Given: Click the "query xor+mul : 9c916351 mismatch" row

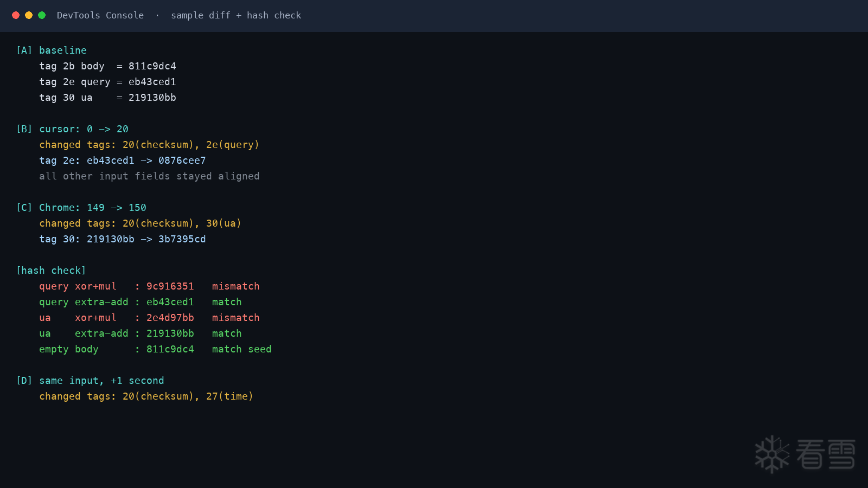Looking at the screenshot, I should (x=149, y=286).
